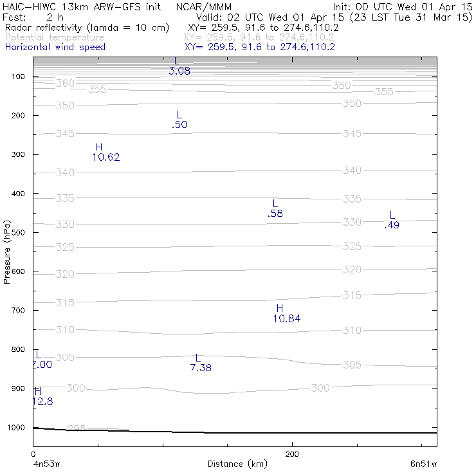Image resolution: width=476 pixels, height=476 pixels.
Task: Select the H 10.62 wind maximum label
Action: coord(106,152)
